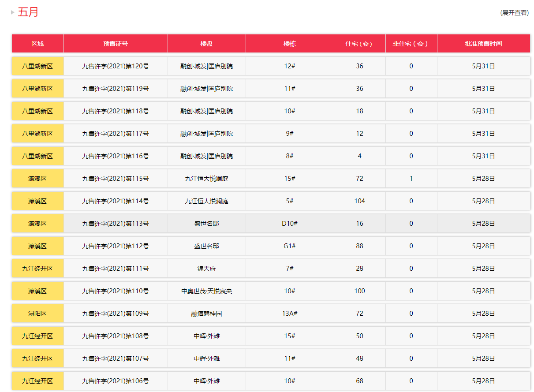This screenshot has height=392, width=534.
Task: Open permit 九售许字(2021)第106号
Action: (116, 381)
